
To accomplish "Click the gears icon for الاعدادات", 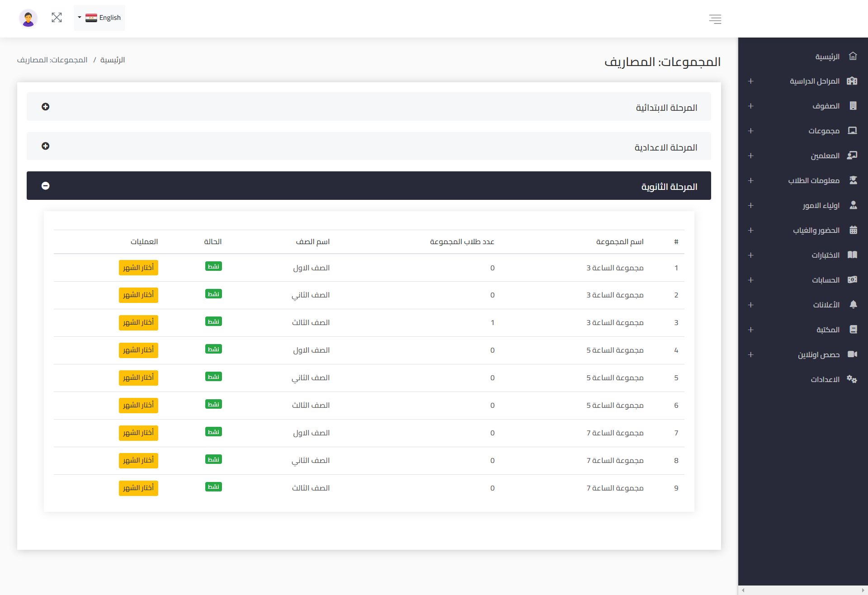I will coord(852,379).
